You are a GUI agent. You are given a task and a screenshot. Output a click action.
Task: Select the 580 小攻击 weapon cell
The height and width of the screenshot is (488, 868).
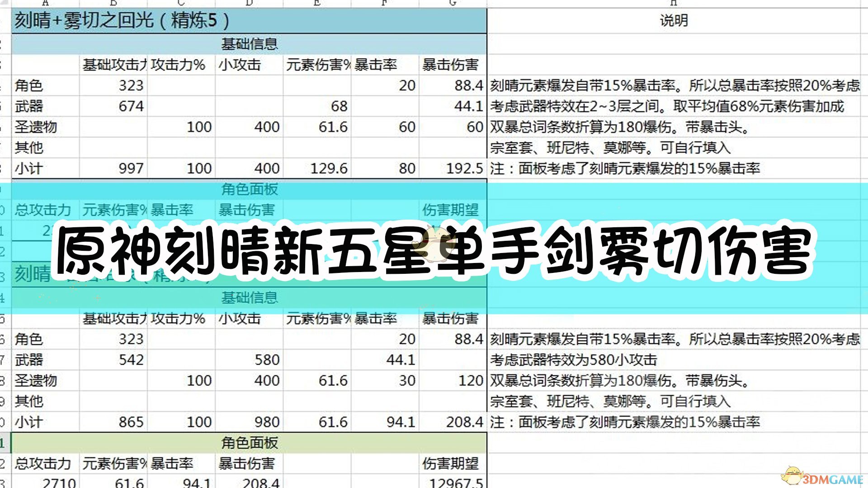tap(267, 360)
